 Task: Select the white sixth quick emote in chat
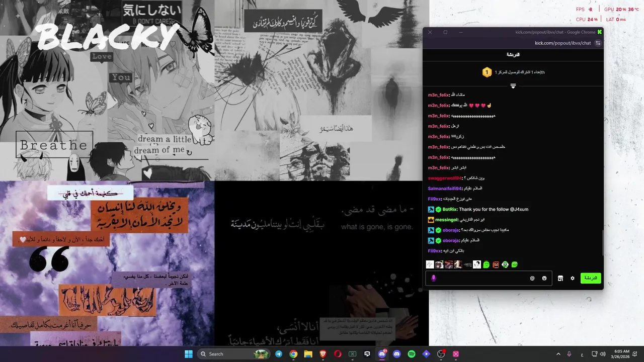coord(477,264)
